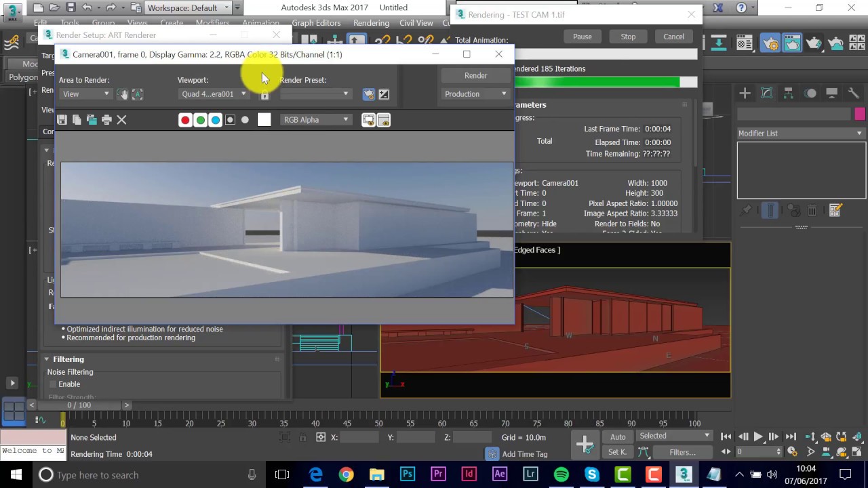Click the Auto Region Selected icon
Image resolution: width=868 pixels, height=488 pixels.
click(x=137, y=94)
